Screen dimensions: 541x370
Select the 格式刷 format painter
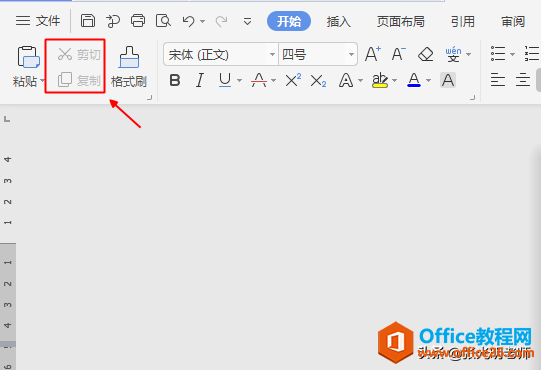click(x=129, y=67)
